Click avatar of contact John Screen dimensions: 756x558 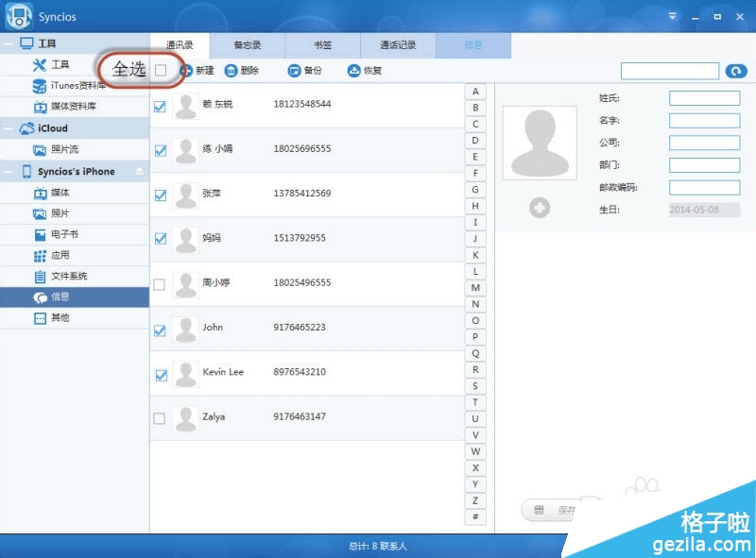pyautogui.click(x=185, y=330)
